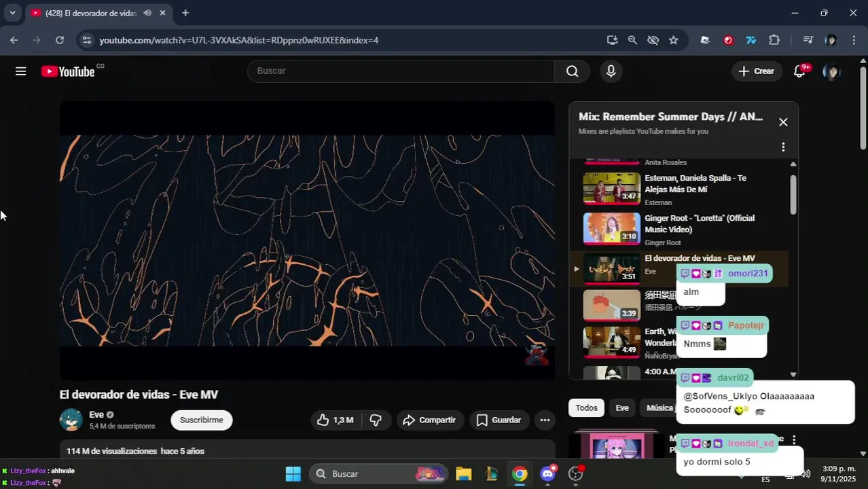The image size is (868, 489).
Task: Open the YouTube guide hamburger menu
Action: point(21,71)
